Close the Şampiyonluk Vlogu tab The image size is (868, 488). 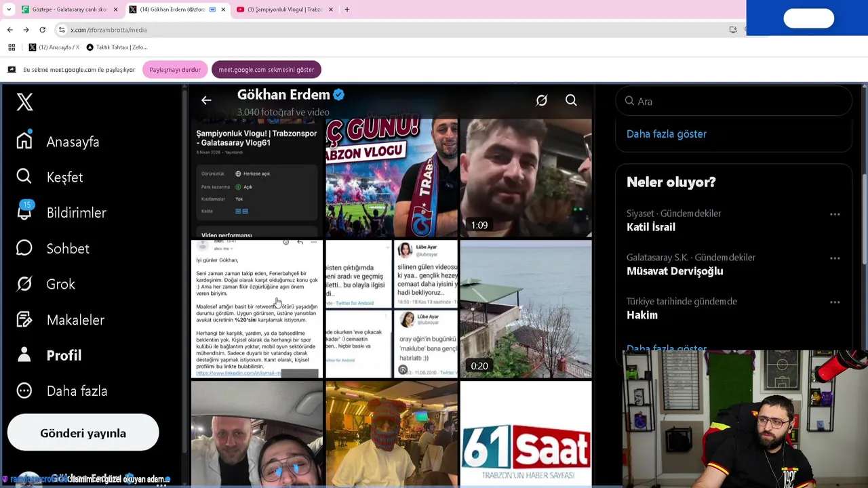point(330,9)
